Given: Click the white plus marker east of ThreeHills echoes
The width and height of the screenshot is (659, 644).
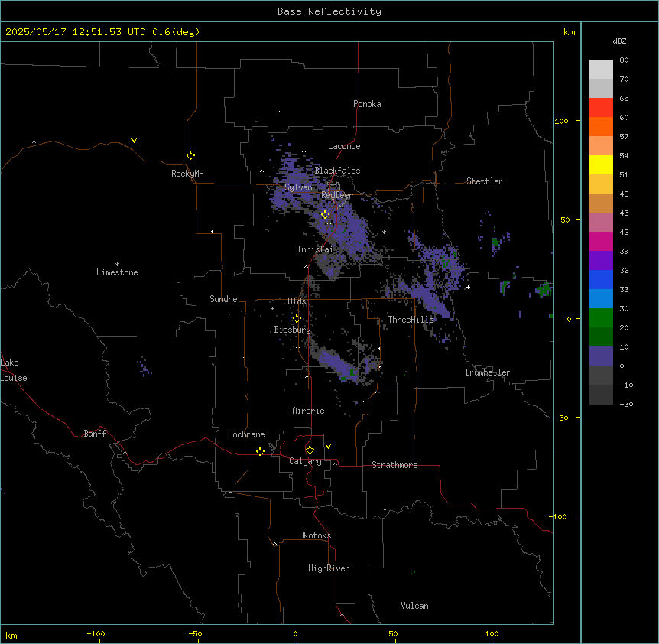Looking at the screenshot, I should coord(468,287).
